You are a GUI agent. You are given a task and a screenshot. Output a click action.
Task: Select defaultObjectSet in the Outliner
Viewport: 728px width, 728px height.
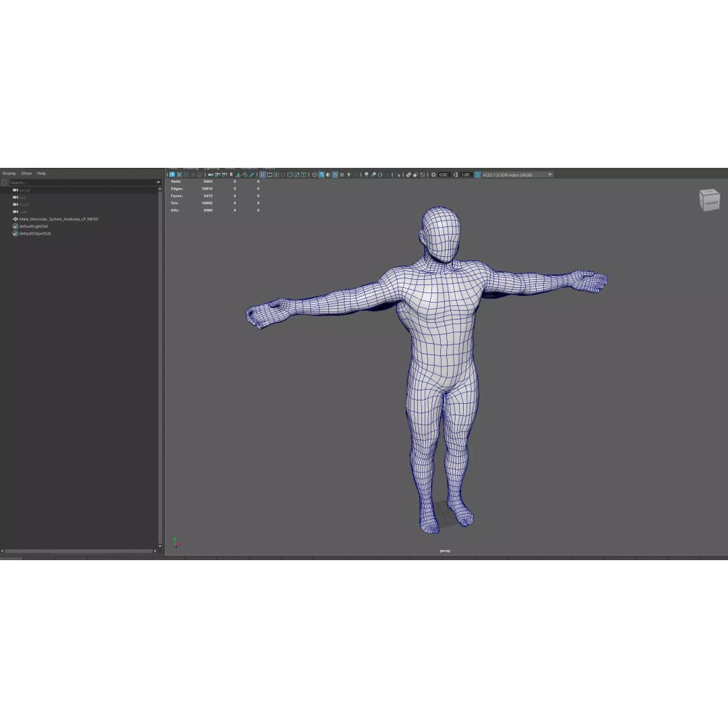point(35,233)
